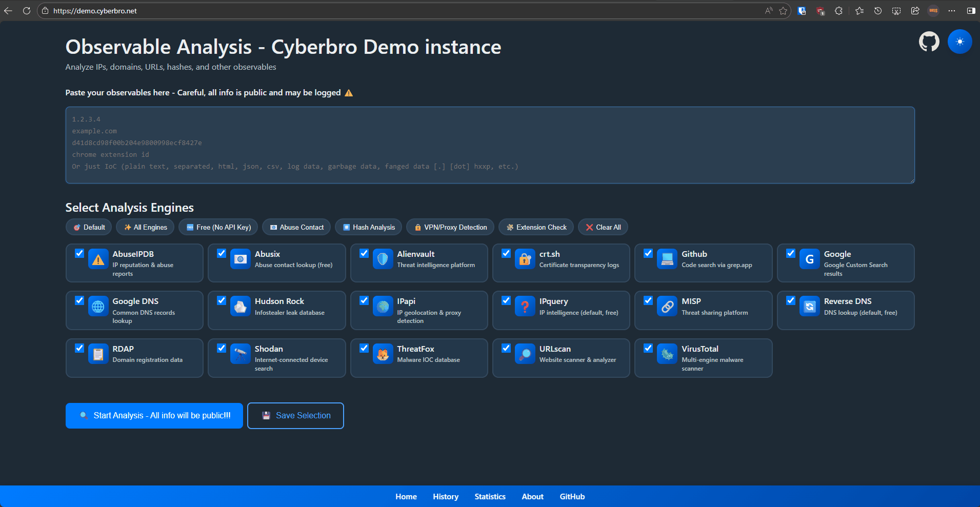Go back using the browser back arrow
The width and height of the screenshot is (980, 507).
(x=8, y=11)
